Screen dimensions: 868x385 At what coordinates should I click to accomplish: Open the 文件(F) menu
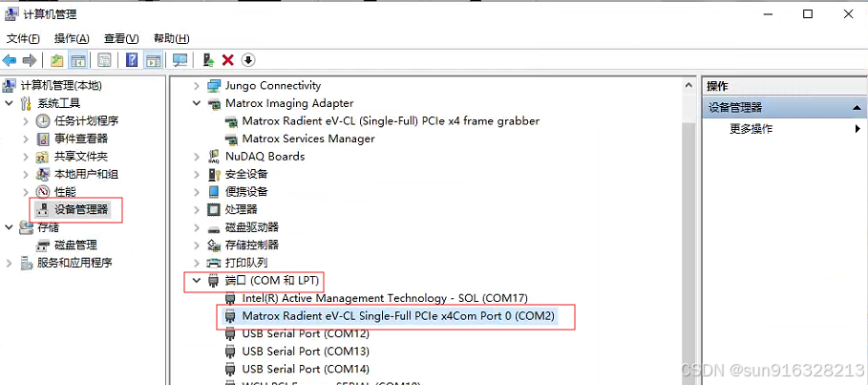pyautogui.click(x=23, y=38)
